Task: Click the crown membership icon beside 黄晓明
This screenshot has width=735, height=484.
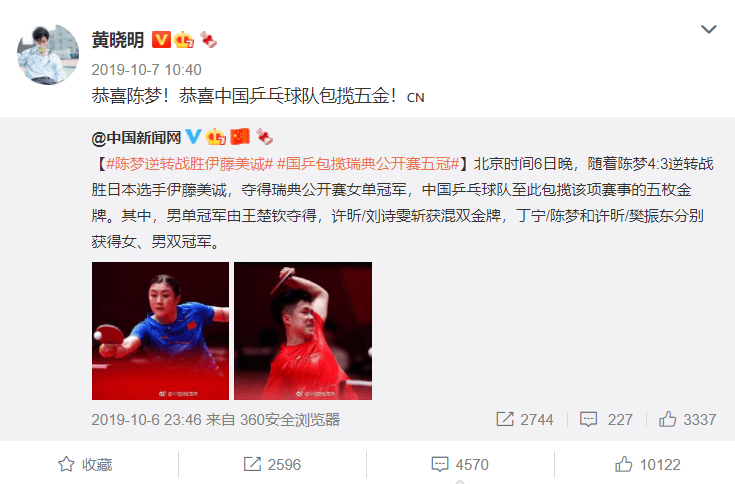Action: (x=184, y=39)
